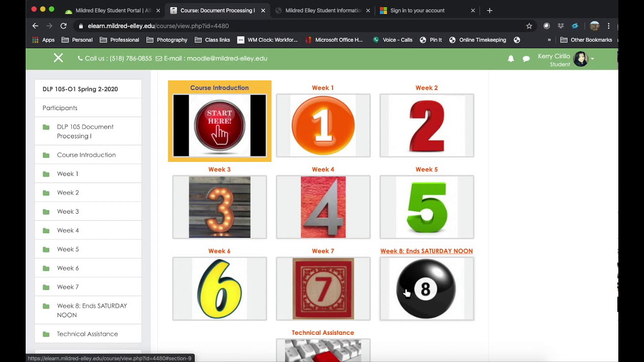Select the Course: Document Processing tab
Screen dimensions: 644x362
click(217, 10)
